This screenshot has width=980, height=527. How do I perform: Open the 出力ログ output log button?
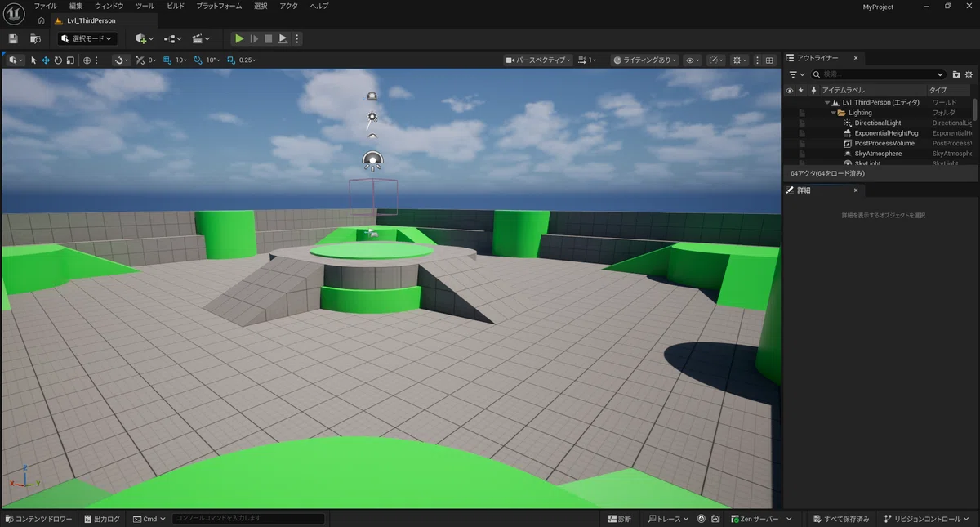(102, 519)
